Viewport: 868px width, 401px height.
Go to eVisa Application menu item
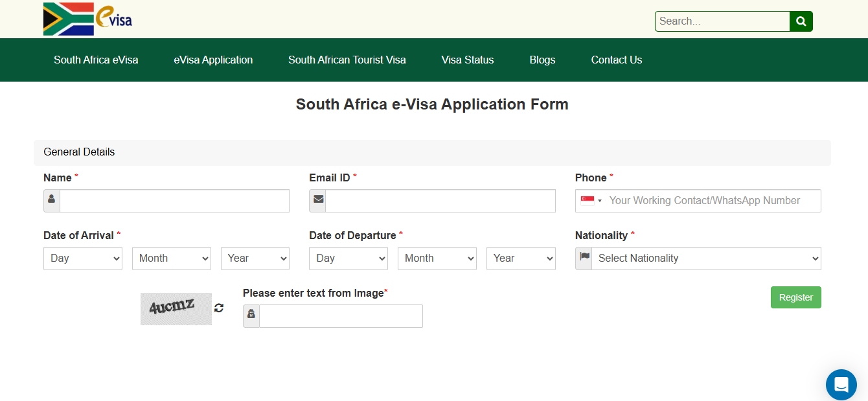click(213, 60)
